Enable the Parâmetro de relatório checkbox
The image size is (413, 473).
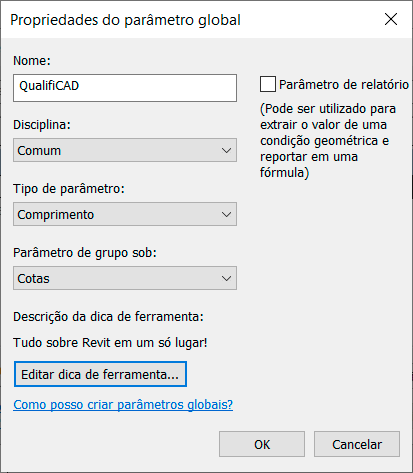tap(268, 84)
